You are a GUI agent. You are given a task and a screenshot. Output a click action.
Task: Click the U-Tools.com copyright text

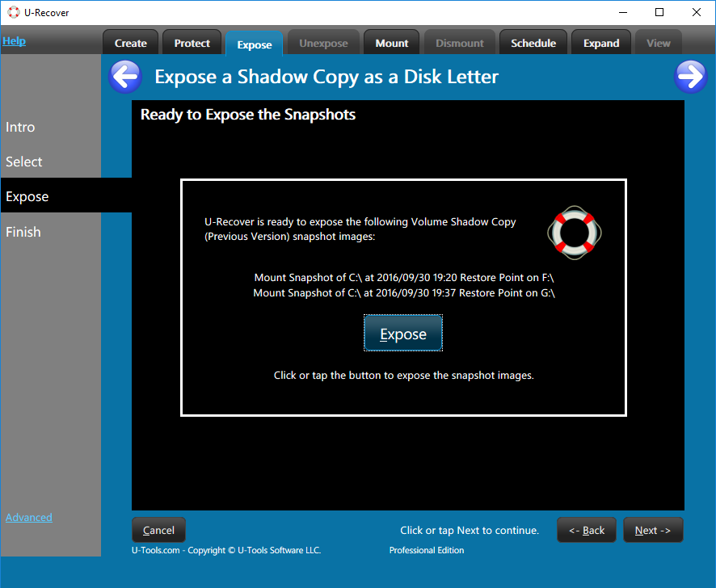[226, 550]
